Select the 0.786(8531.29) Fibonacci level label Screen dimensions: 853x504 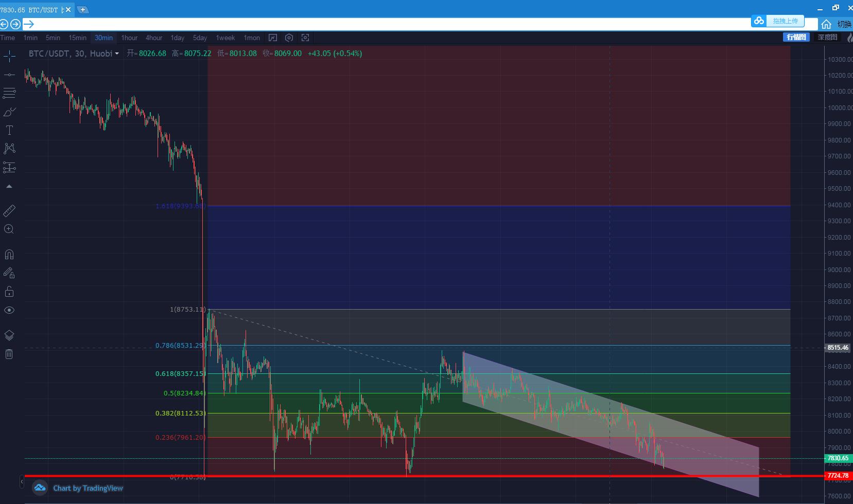tap(180, 346)
